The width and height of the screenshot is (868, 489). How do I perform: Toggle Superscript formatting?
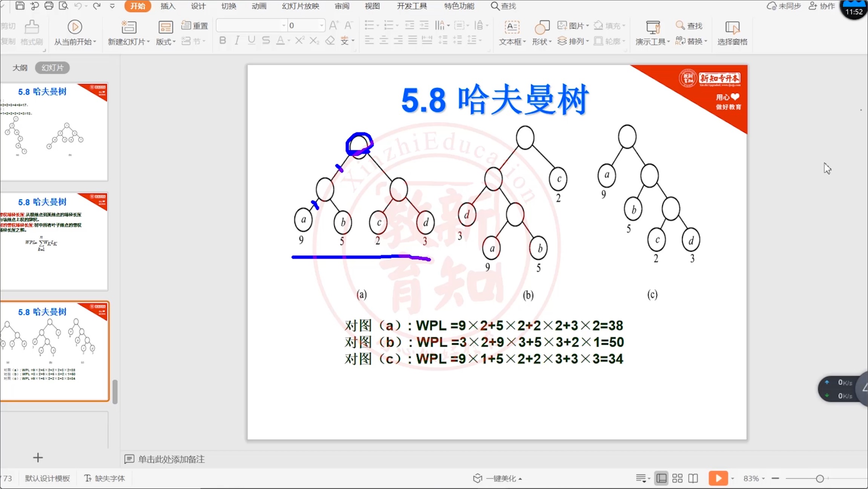coord(300,40)
